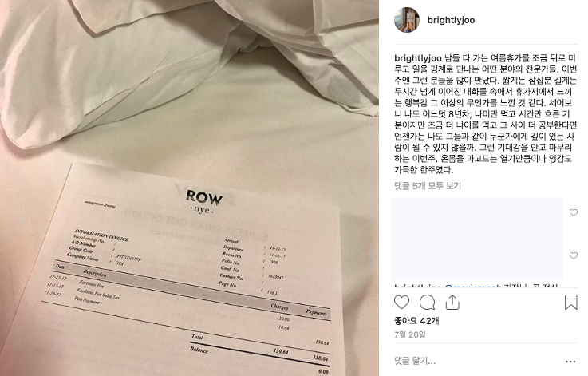Viewport: 588px width, 376px height.
Task: Click the brightlyjoo username in the bottom comment
Action: 418,287
